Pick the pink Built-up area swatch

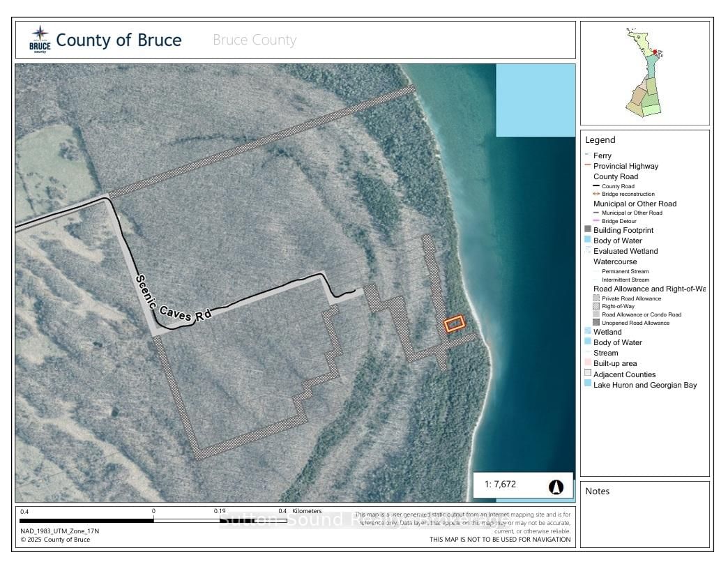(588, 363)
